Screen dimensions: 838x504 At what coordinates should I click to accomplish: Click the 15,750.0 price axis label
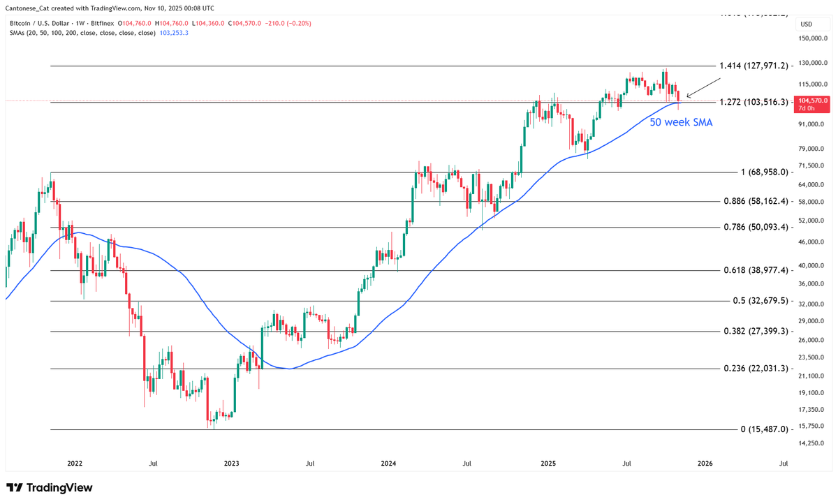coord(812,426)
